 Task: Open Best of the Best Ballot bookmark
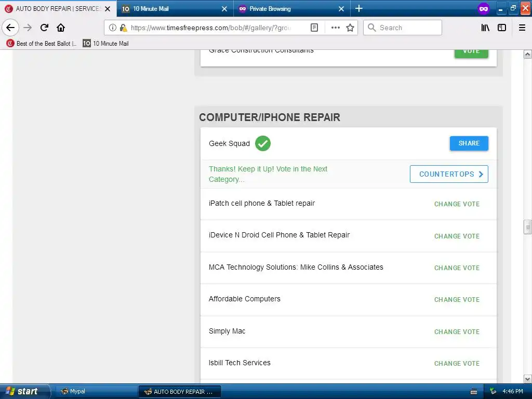pyautogui.click(x=41, y=44)
